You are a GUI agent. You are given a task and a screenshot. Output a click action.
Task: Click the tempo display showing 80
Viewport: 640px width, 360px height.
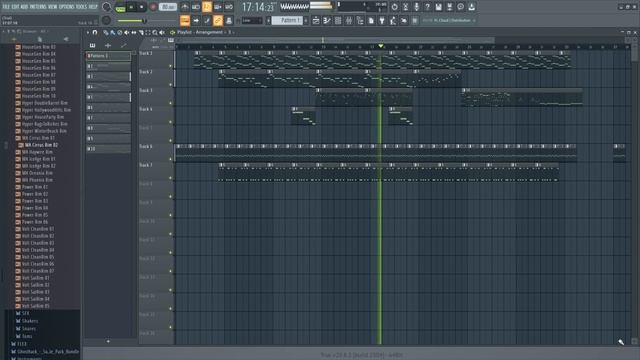tap(168, 7)
